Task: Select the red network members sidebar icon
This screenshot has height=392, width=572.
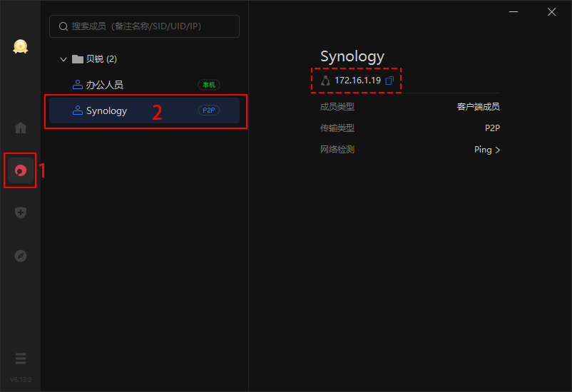Action: click(21, 170)
